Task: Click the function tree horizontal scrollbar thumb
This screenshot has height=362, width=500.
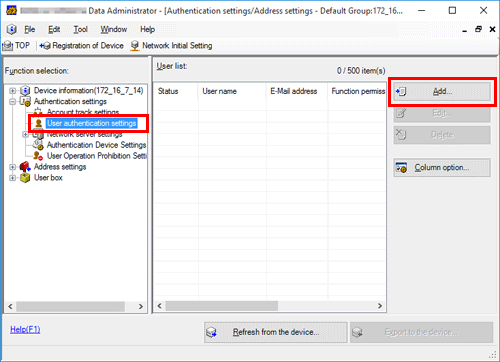Action: 70,306
